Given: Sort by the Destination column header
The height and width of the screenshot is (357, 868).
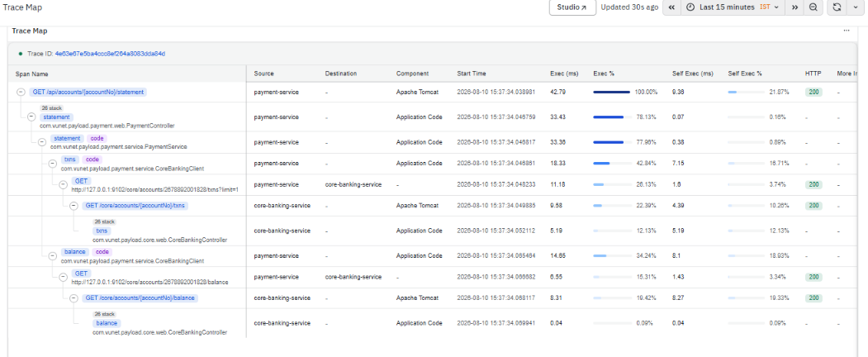Looking at the screenshot, I should [x=341, y=74].
